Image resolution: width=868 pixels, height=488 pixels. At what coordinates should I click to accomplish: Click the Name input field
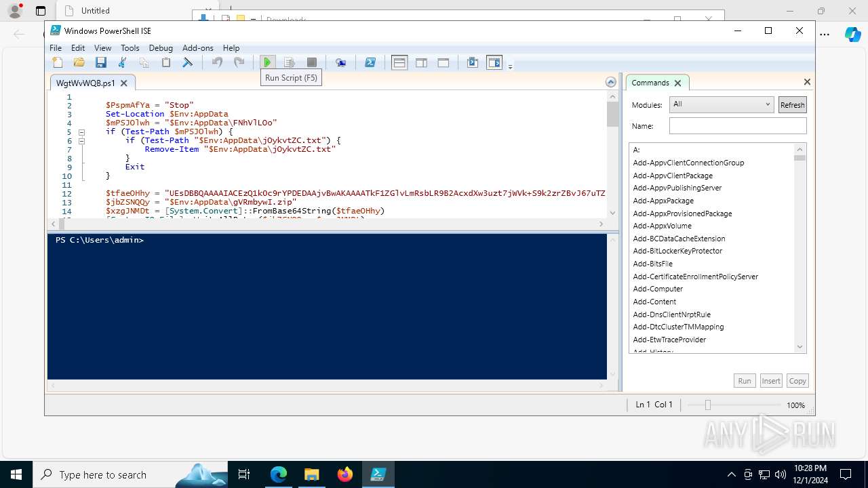click(x=738, y=125)
